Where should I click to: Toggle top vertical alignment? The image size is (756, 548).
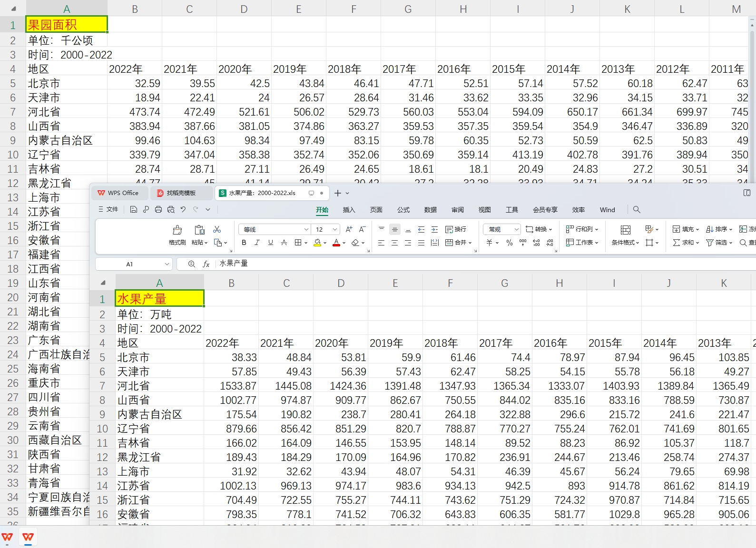[x=381, y=229]
